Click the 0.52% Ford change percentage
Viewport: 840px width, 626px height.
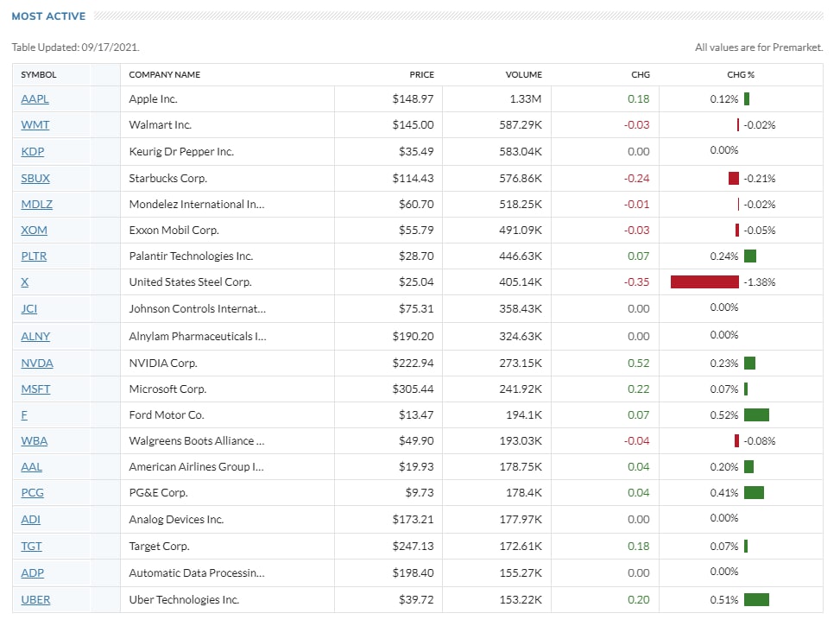coord(724,414)
